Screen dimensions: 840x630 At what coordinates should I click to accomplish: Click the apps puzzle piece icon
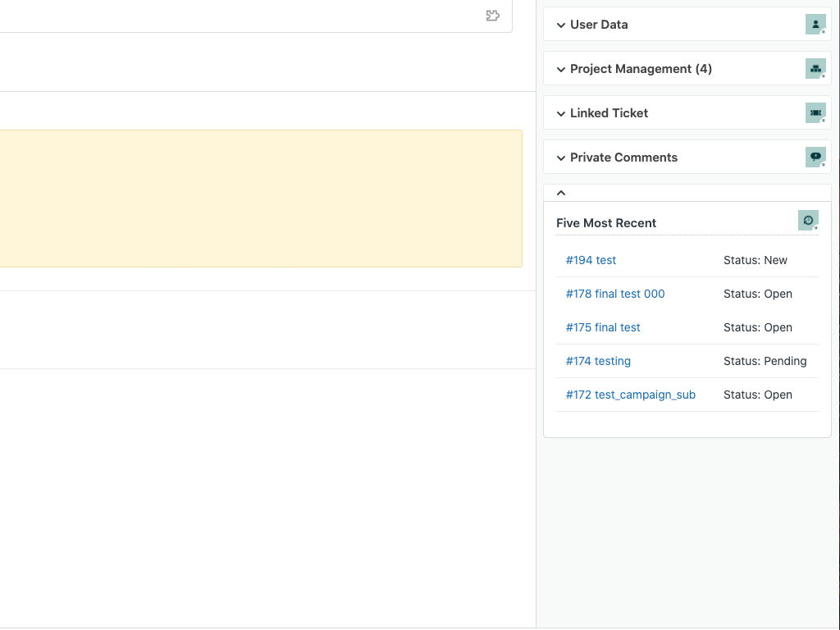tap(492, 16)
